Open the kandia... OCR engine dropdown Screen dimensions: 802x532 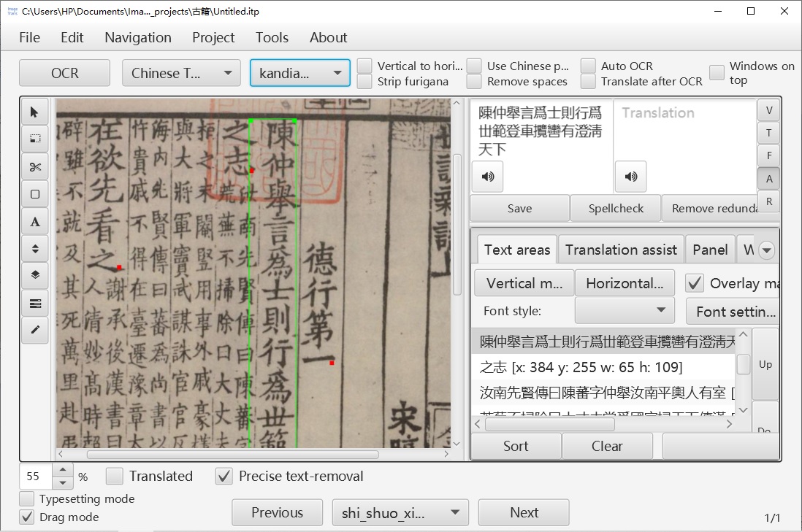click(x=299, y=73)
